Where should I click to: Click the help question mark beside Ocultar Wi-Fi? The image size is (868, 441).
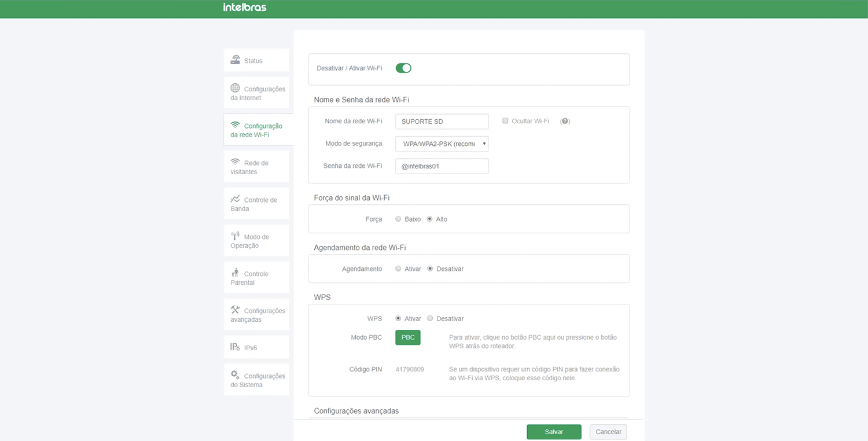[565, 122]
